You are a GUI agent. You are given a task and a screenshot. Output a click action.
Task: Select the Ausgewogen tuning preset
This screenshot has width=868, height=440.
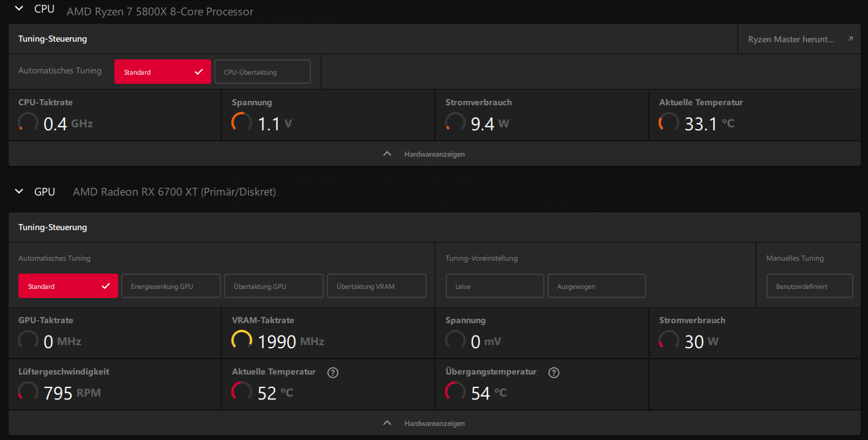[596, 286]
